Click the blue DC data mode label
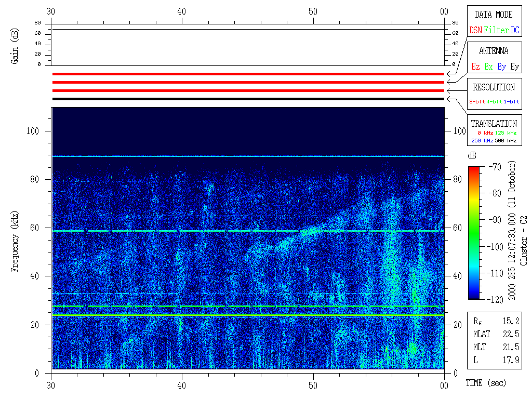 515,30
